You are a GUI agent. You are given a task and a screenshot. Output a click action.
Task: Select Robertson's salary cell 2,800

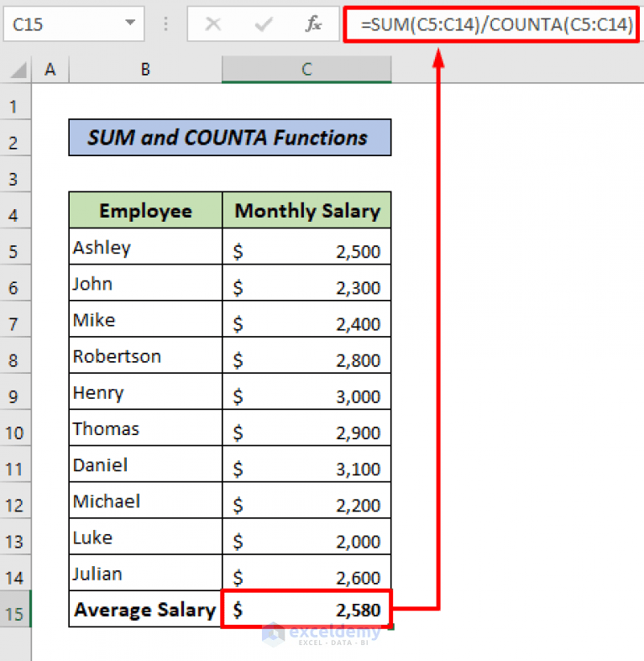coord(306,355)
